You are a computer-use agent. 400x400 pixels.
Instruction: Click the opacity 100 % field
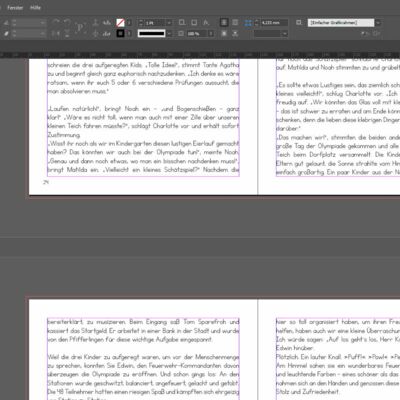click(x=197, y=34)
